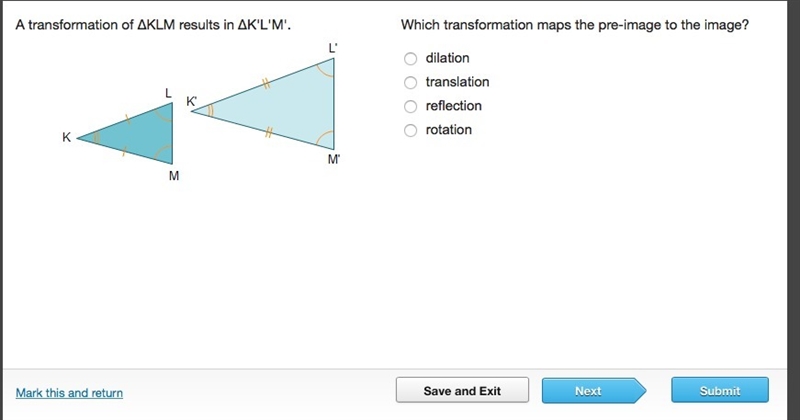Click vertex label M of the small triangle
800x420 pixels.
click(x=174, y=176)
